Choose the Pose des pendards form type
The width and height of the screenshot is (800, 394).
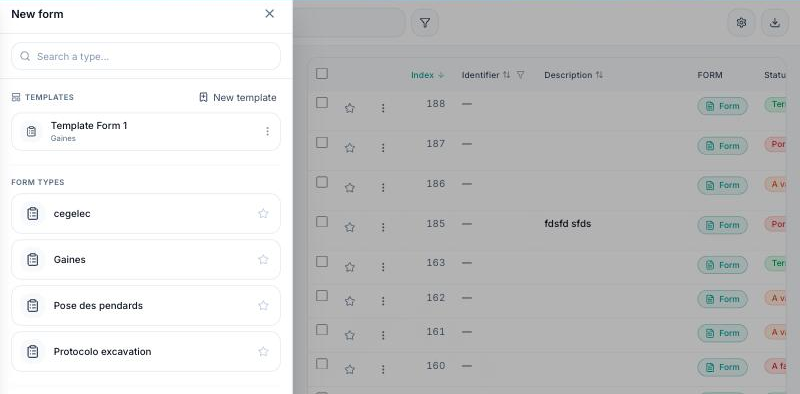tap(146, 306)
